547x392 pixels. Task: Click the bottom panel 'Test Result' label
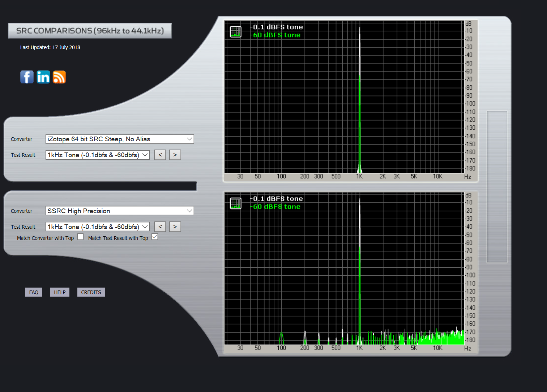click(x=23, y=227)
